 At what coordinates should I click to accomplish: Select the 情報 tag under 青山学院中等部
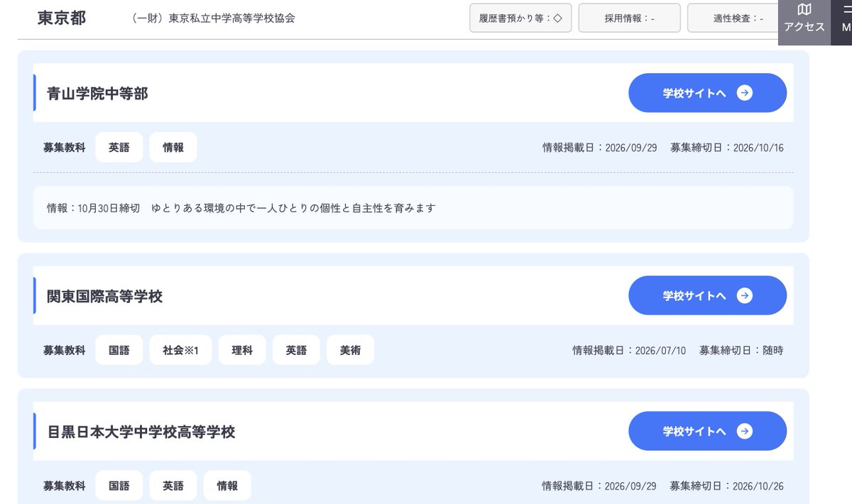pos(173,148)
